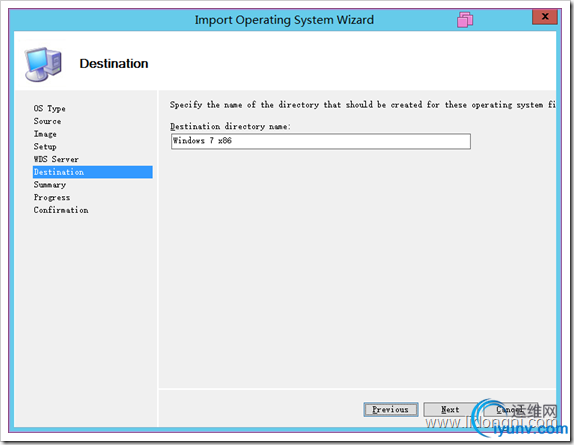Open the Image step in sidebar

click(x=45, y=134)
